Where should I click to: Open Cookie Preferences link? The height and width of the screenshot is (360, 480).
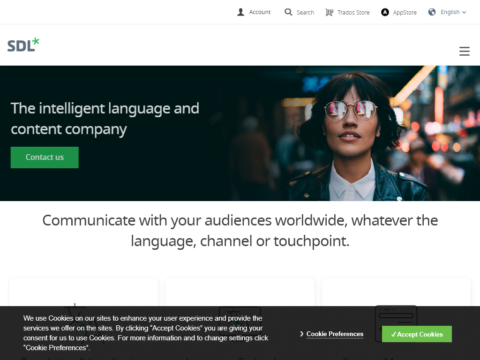click(335, 334)
